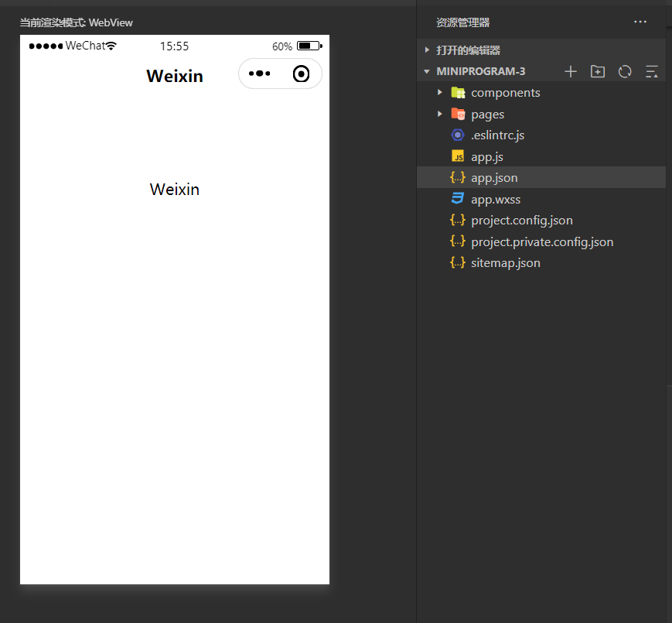Click the Weixin navigation bar title
The width and height of the screenshot is (672, 623).
[175, 76]
